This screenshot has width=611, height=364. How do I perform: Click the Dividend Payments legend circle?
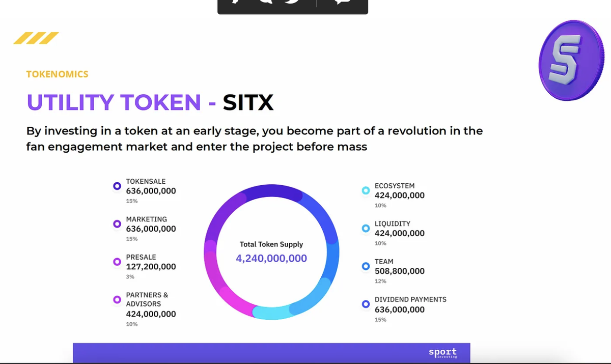pyautogui.click(x=366, y=304)
